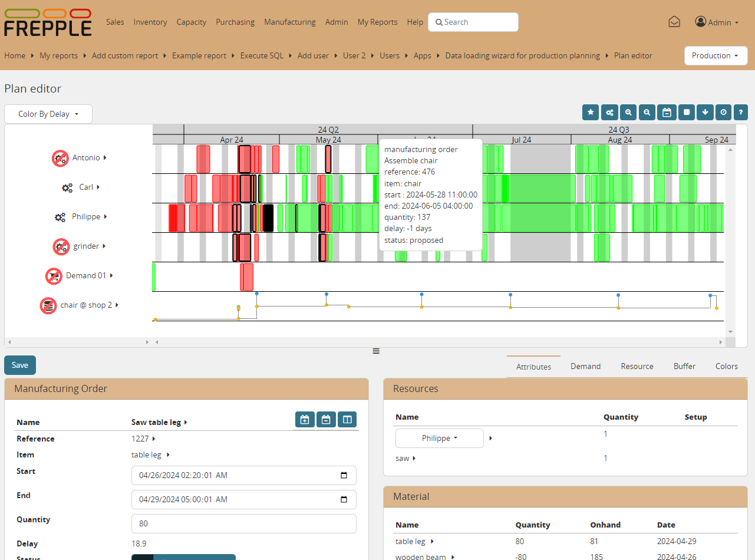Click the Status progress bar

[x=183, y=557]
